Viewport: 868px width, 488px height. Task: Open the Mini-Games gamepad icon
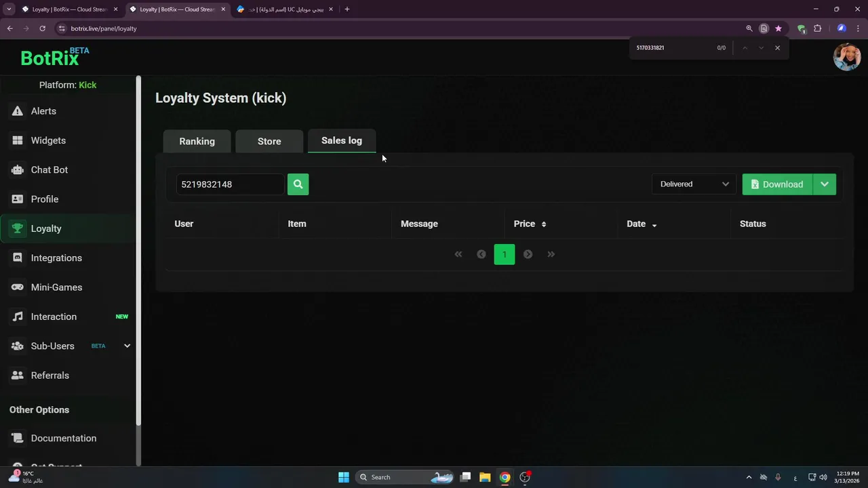18,287
